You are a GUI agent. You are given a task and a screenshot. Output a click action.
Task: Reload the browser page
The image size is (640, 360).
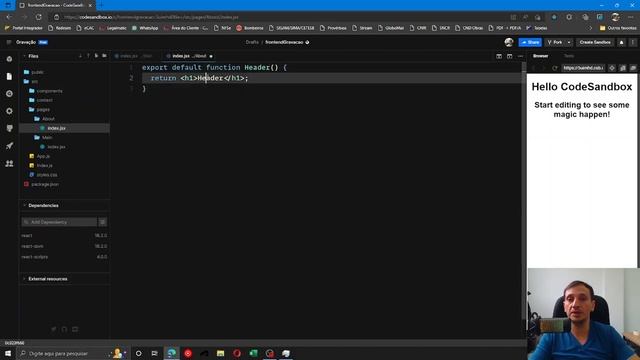pos(39,17)
